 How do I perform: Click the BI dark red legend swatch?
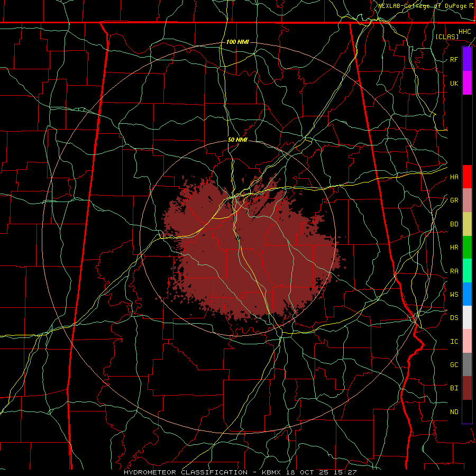pos(467,388)
